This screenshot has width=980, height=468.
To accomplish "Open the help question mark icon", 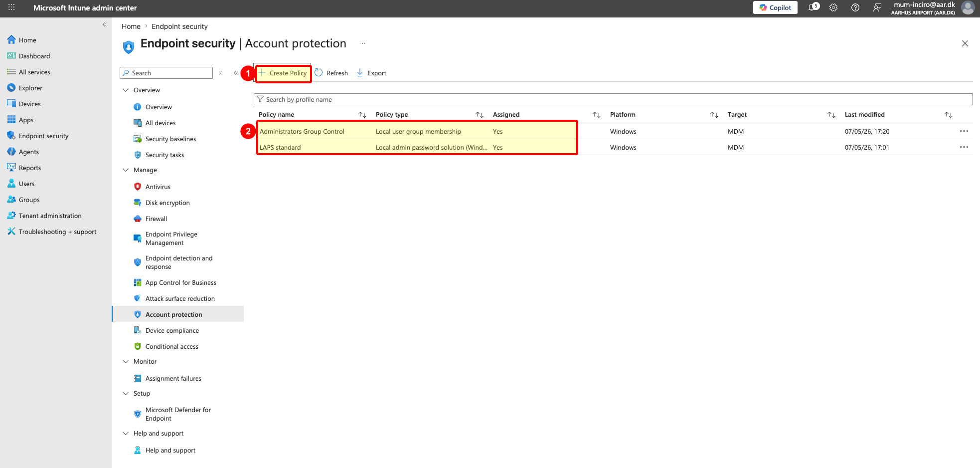I will pyautogui.click(x=855, y=7).
